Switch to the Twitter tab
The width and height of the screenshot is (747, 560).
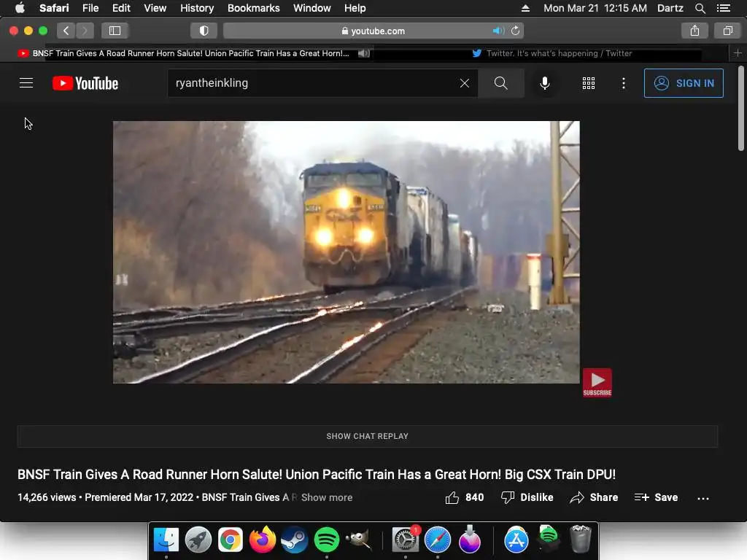click(551, 53)
